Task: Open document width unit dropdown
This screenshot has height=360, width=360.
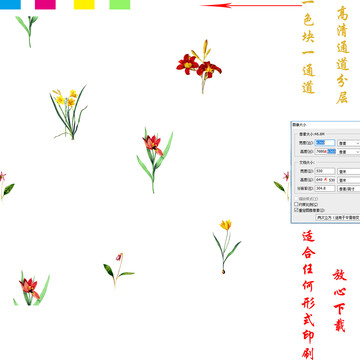Action: 349,172
